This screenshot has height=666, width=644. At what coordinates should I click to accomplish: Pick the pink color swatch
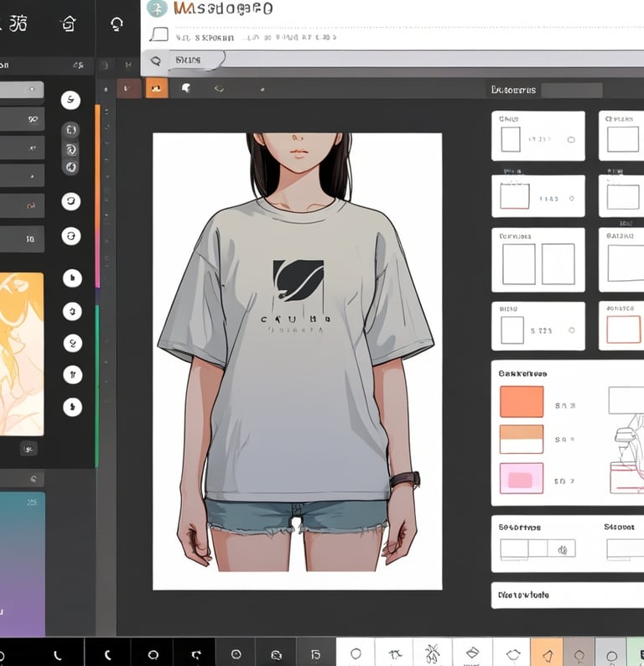pyautogui.click(x=522, y=478)
